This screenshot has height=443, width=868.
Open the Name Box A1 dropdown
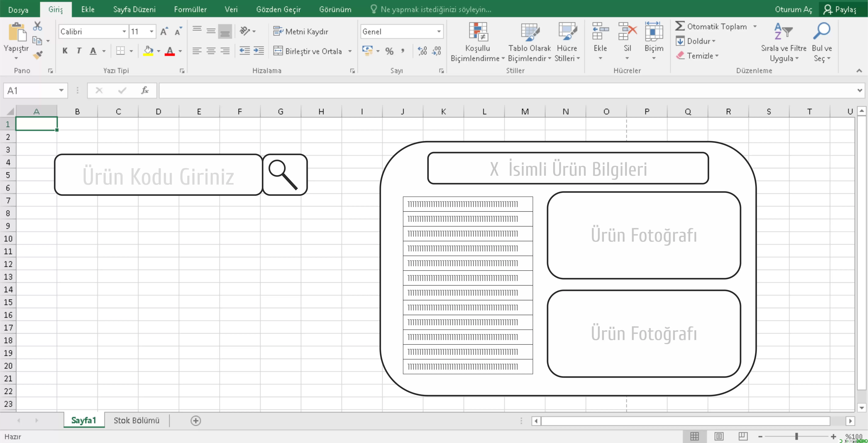[61, 90]
